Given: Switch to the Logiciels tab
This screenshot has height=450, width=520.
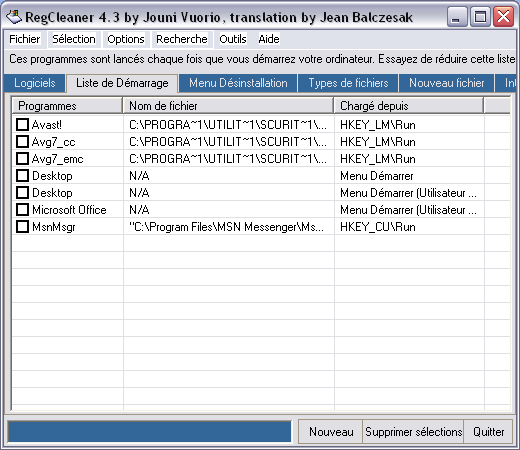Looking at the screenshot, I should (35, 83).
